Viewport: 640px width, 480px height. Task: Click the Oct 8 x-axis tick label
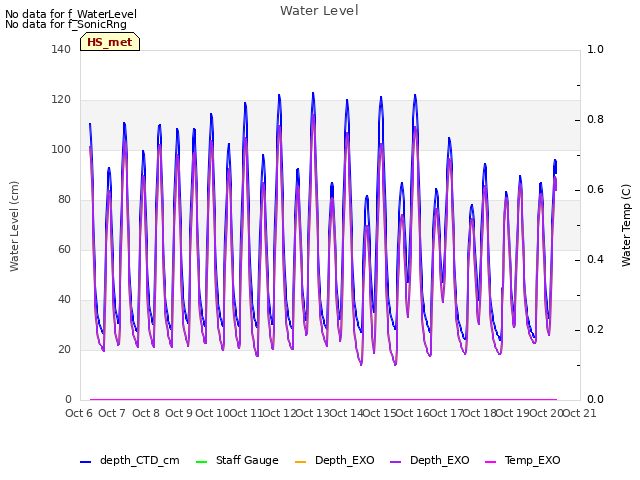point(146,413)
